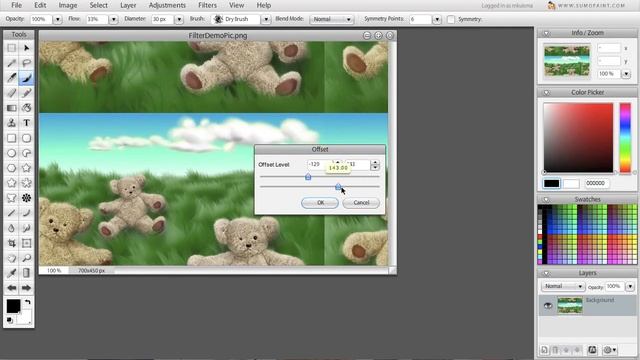Select the active Brush tool

27,78
